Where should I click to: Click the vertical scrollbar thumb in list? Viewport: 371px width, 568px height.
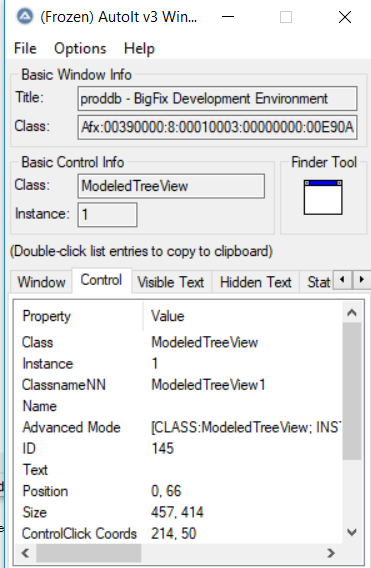tap(352, 391)
